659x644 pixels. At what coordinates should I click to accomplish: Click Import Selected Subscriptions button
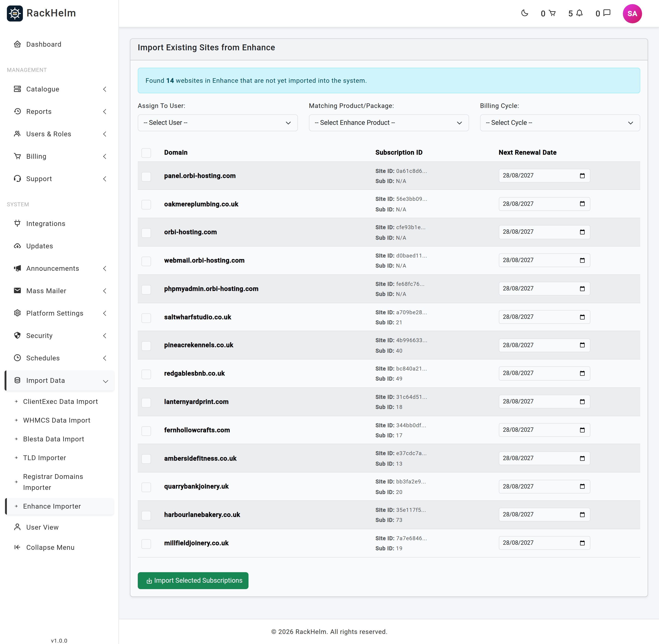[193, 580]
